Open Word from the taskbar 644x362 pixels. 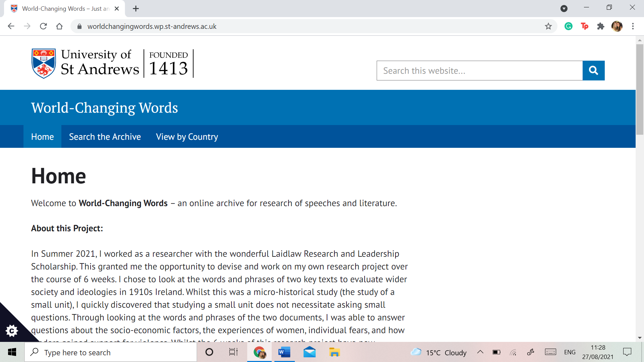(284, 352)
